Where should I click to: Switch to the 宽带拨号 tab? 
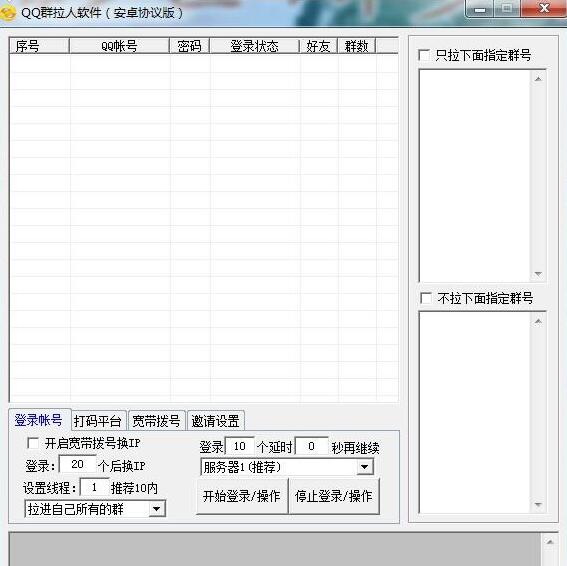(x=157, y=421)
